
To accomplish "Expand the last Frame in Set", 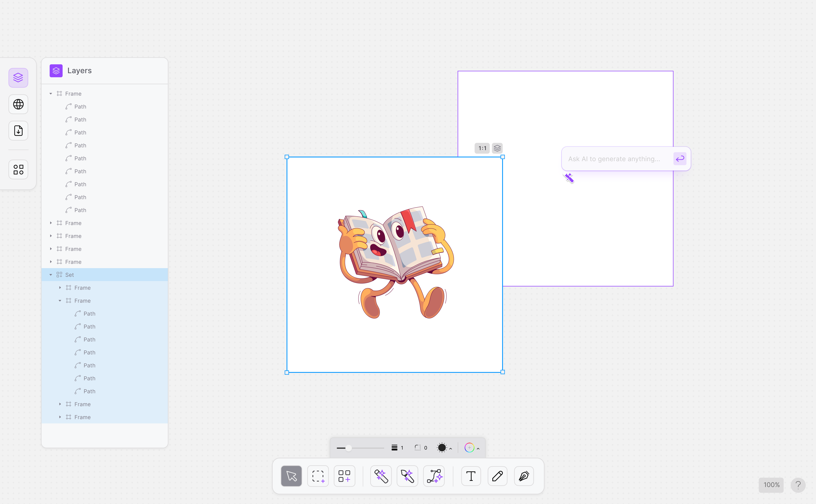I will click(x=60, y=417).
